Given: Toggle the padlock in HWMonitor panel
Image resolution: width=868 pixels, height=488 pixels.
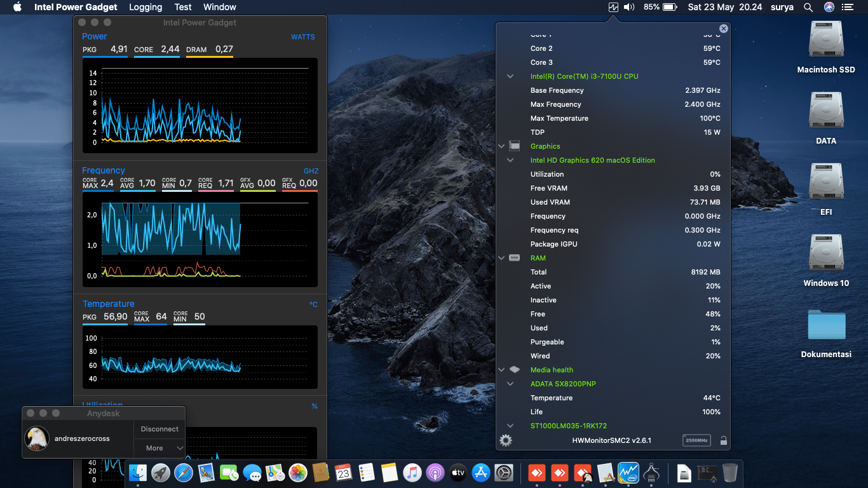Looking at the screenshot, I should coord(723,440).
